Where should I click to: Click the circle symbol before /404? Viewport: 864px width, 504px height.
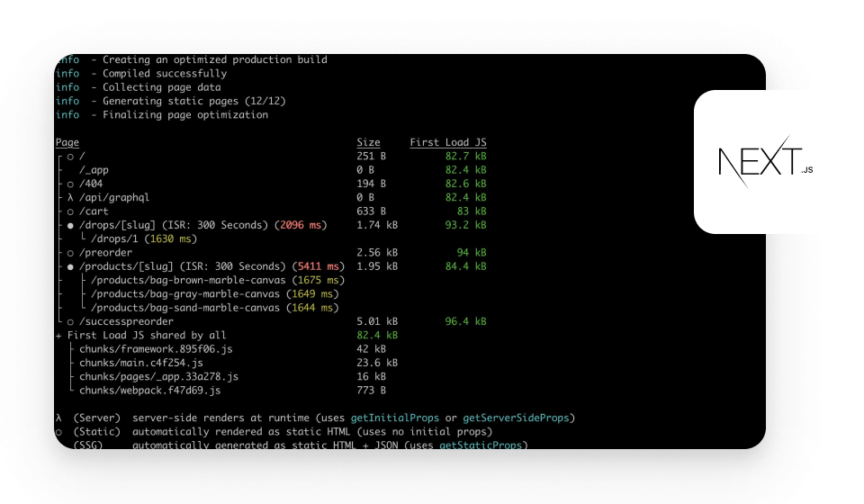(x=70, y=184)
